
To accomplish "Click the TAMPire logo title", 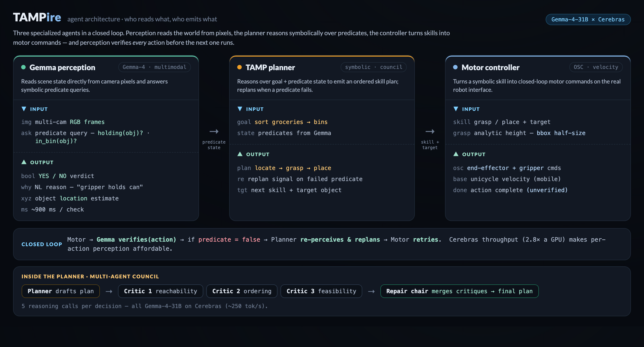I will [x=37, y=18].
